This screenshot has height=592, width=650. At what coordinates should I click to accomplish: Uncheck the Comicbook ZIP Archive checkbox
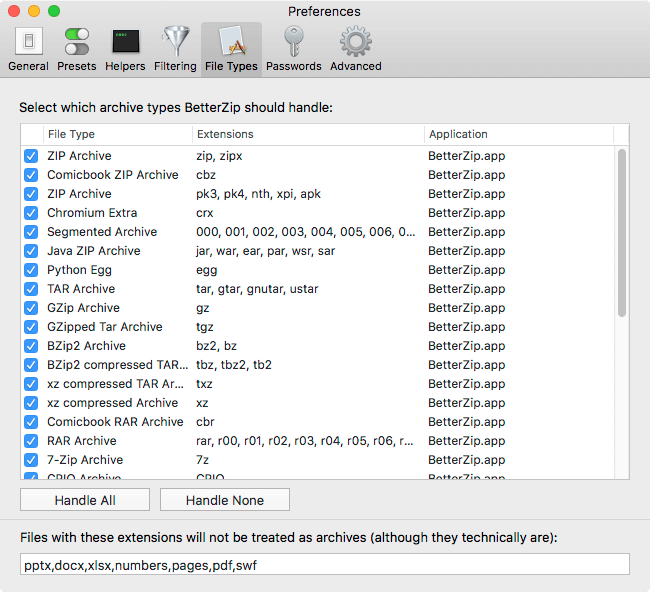click(31, 175)
